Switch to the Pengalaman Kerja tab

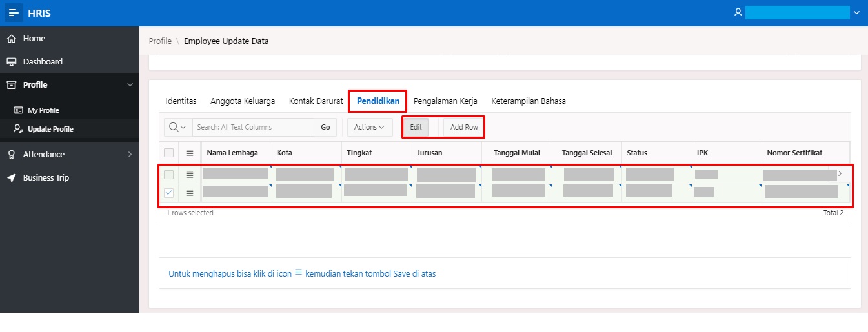point(445,101)
